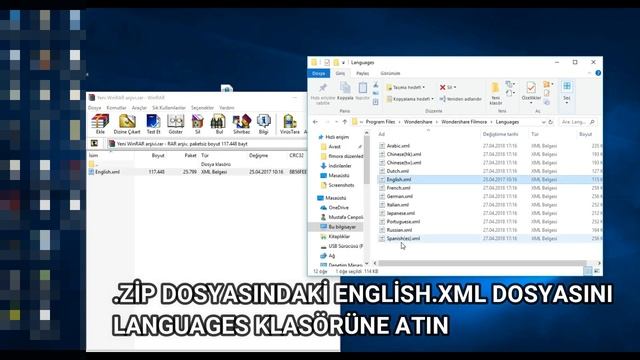
Task: Click WinRAR's up-one-level icon beside archive path
Action: click(94, 144)
